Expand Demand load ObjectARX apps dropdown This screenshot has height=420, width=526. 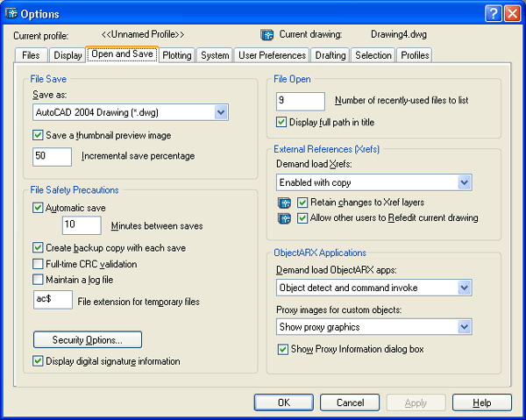(x=465, y=288)
